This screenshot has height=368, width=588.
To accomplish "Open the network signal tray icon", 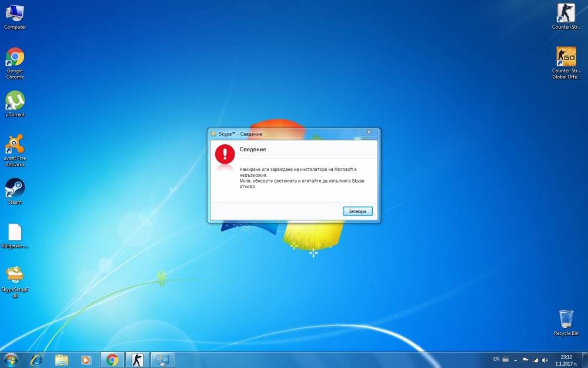I will 536,360.
